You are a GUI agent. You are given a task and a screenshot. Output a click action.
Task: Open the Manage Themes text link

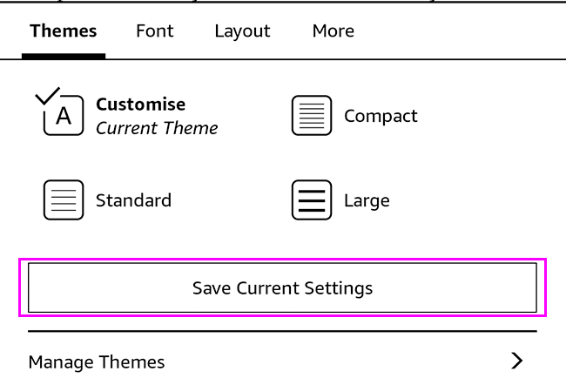[97, 362]
